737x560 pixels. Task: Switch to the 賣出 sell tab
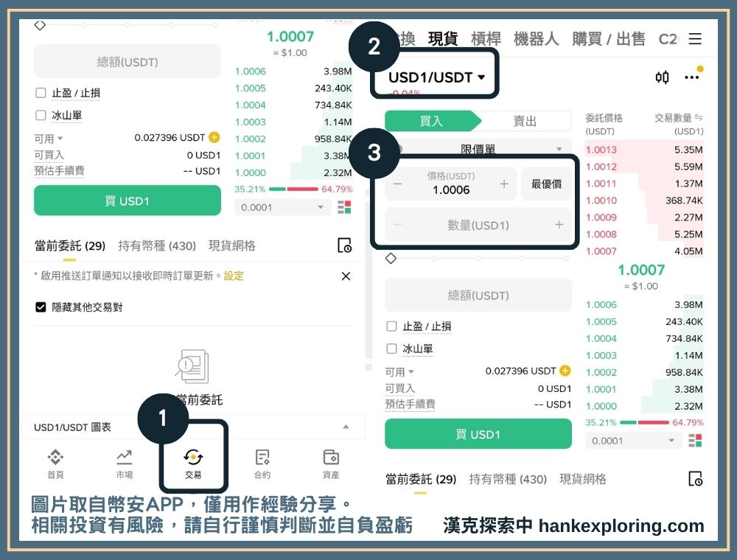click(x=525, y=120)
